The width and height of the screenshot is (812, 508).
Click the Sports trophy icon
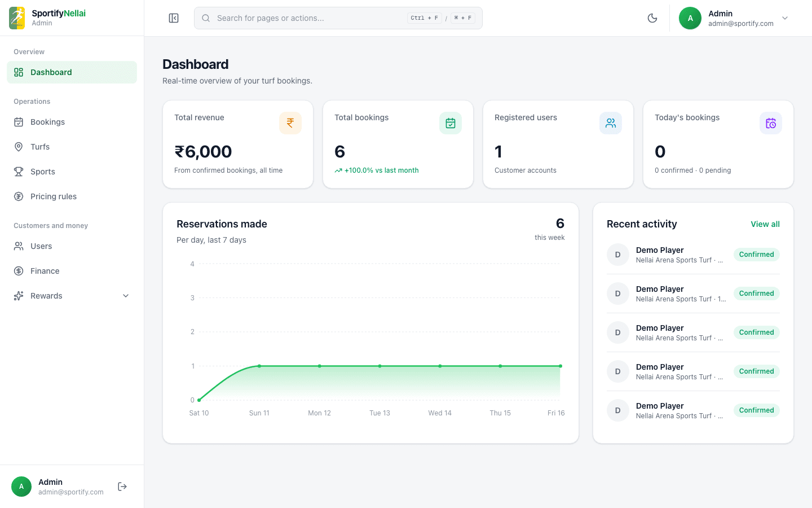click(19, 172)
